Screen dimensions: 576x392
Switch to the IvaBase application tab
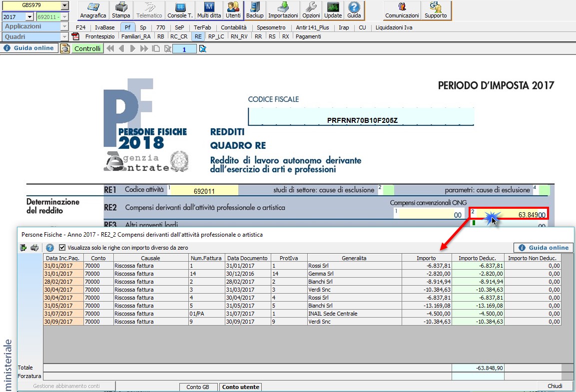click(x=105, y=27)
